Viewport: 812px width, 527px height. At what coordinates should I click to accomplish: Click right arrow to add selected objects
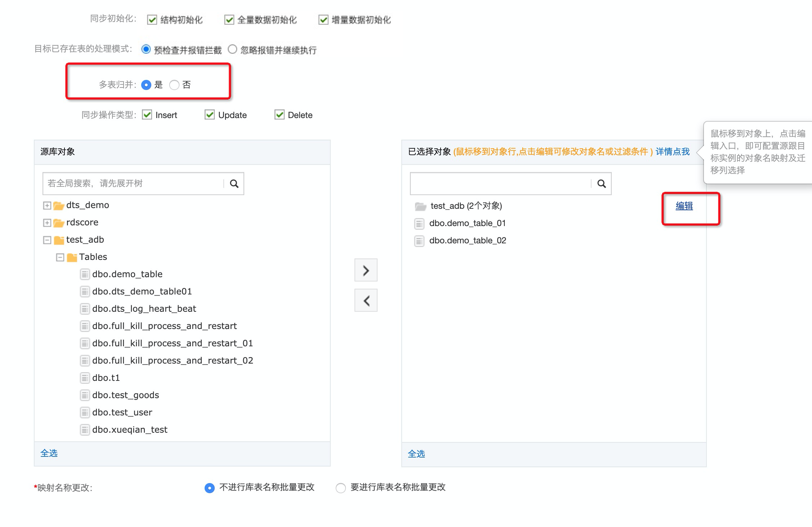tap(366, 270)
